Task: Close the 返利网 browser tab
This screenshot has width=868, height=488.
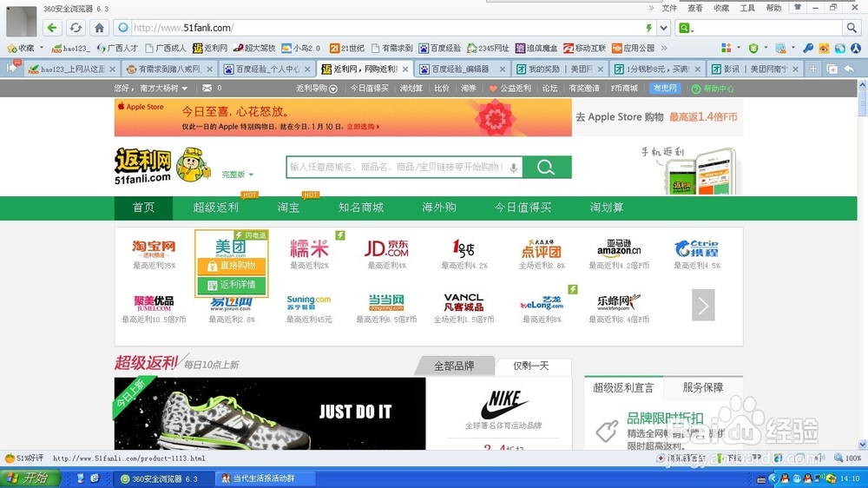Action: [405, 69]
